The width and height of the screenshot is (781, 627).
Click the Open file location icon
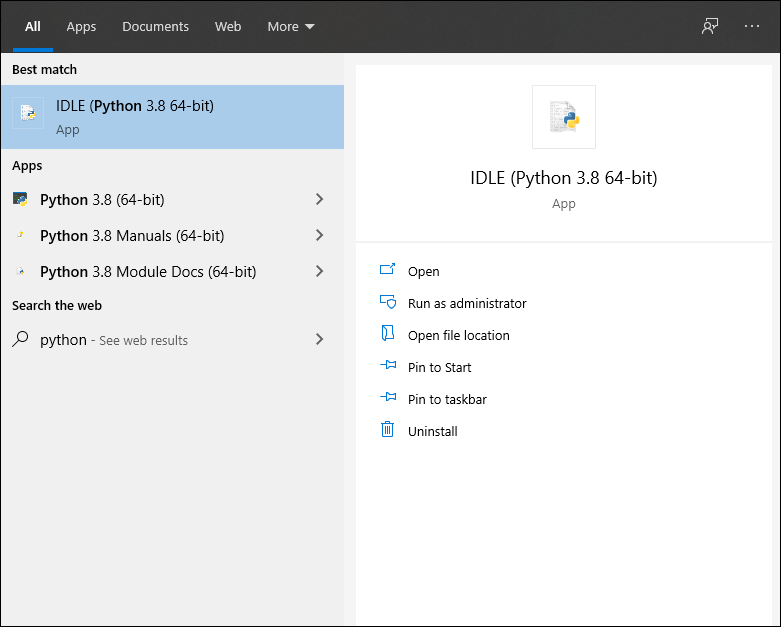click(x=388, y=333)
